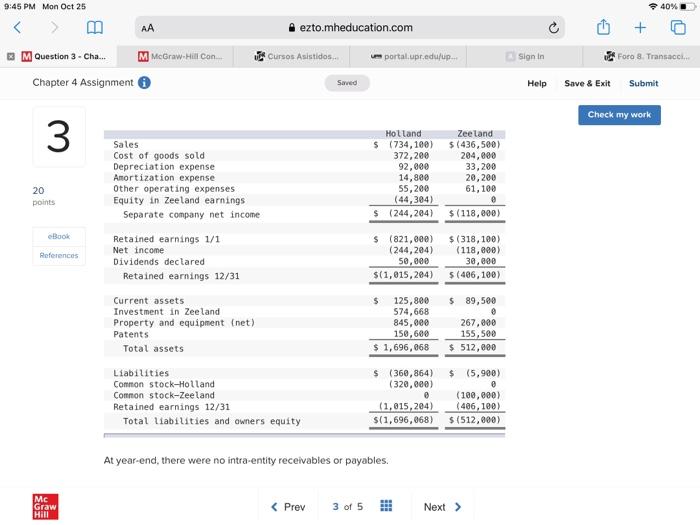The height and width of the screenshot is (525, 700).
Task: Tap the address bar ezto.mheducation.com
Action: click(x=350, y=28)
